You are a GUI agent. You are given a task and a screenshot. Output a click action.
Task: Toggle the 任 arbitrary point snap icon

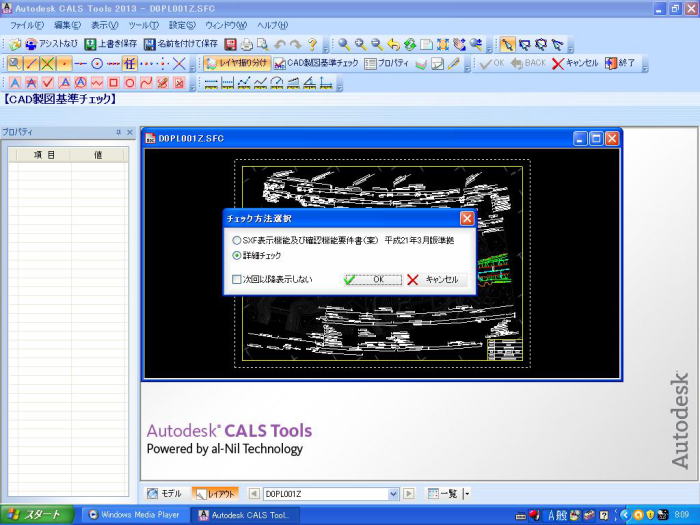pyautogui.click(x=130, y=64)
